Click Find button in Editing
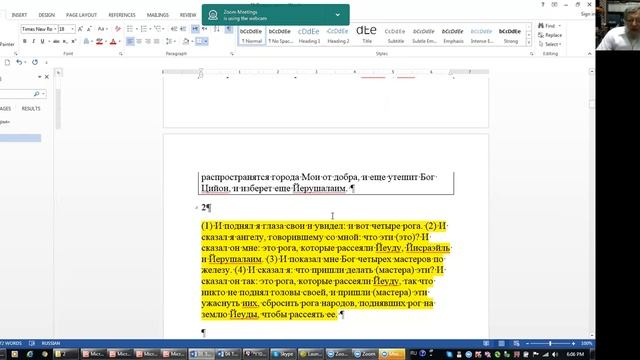This screenshot has width=640, height=360. 549,26
